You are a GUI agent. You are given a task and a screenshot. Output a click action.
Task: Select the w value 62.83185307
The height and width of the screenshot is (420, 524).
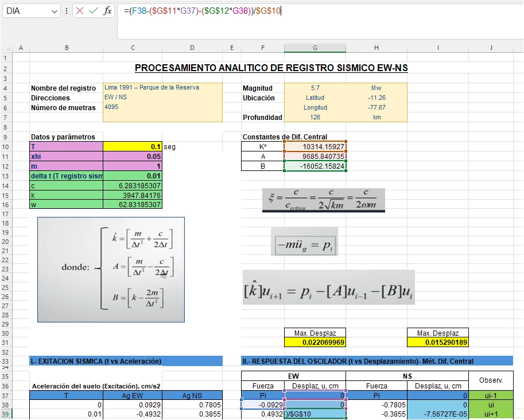tap(133, 204)
